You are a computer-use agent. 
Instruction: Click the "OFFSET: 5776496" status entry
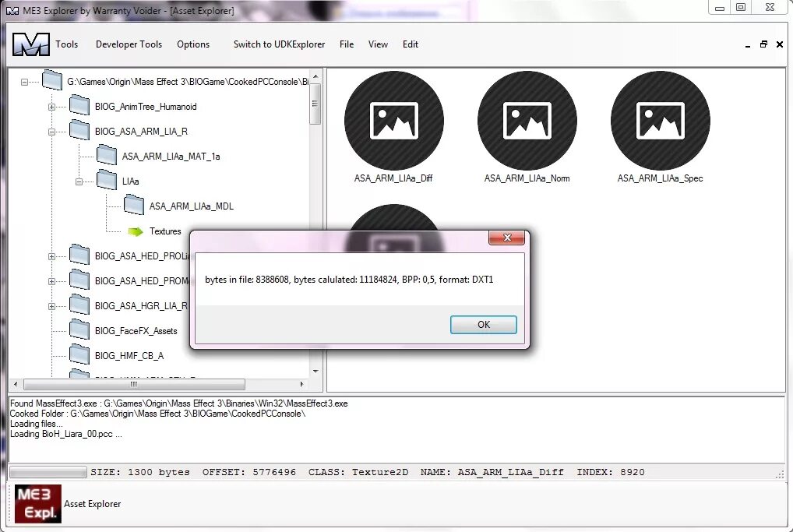coord(248,472)
